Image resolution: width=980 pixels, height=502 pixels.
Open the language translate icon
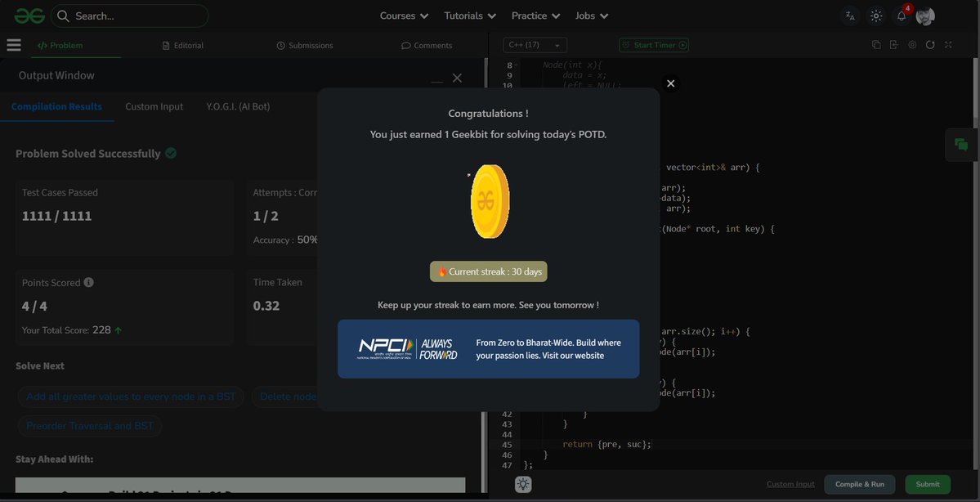click(850, 16)
